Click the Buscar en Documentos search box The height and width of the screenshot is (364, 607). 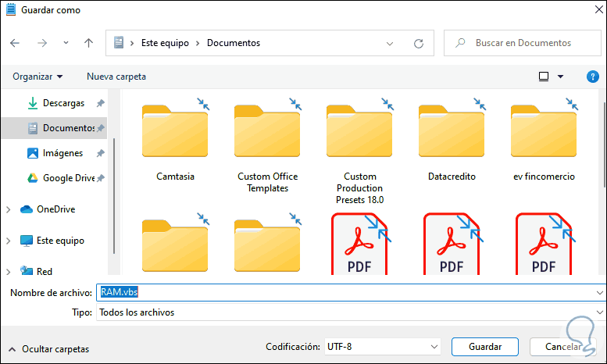click(x=523, y=43)
